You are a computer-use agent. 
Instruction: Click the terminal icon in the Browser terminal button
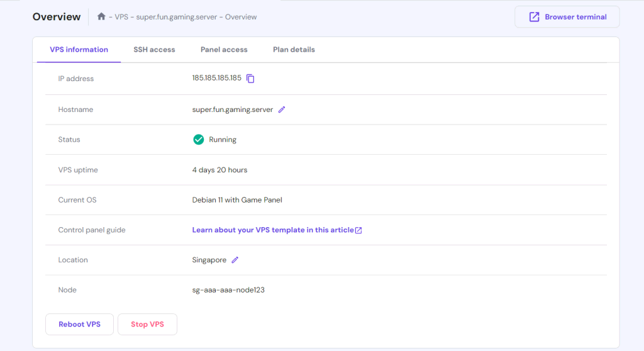click(534, 17)
